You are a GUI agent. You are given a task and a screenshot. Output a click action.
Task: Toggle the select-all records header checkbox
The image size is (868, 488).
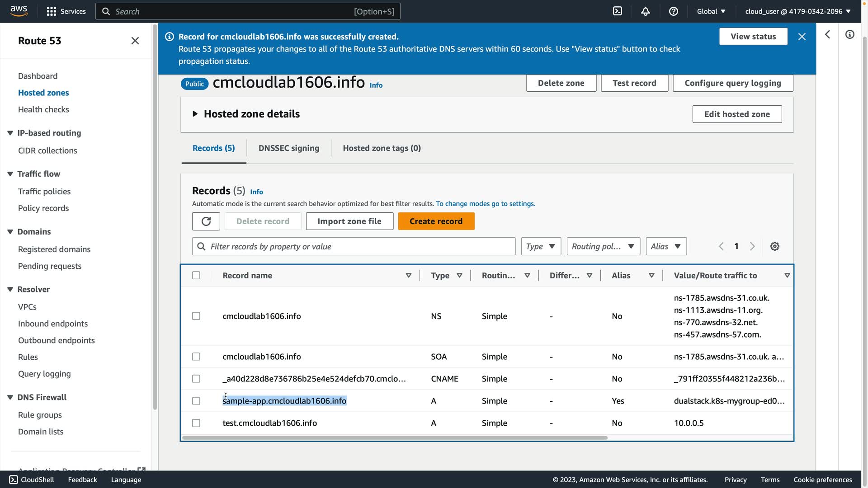(196, 275)
